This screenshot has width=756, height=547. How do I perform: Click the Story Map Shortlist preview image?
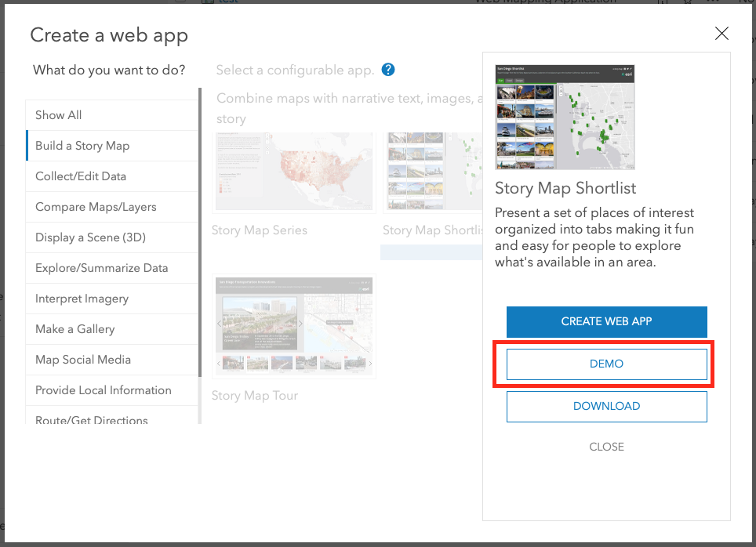click(565, 117)
